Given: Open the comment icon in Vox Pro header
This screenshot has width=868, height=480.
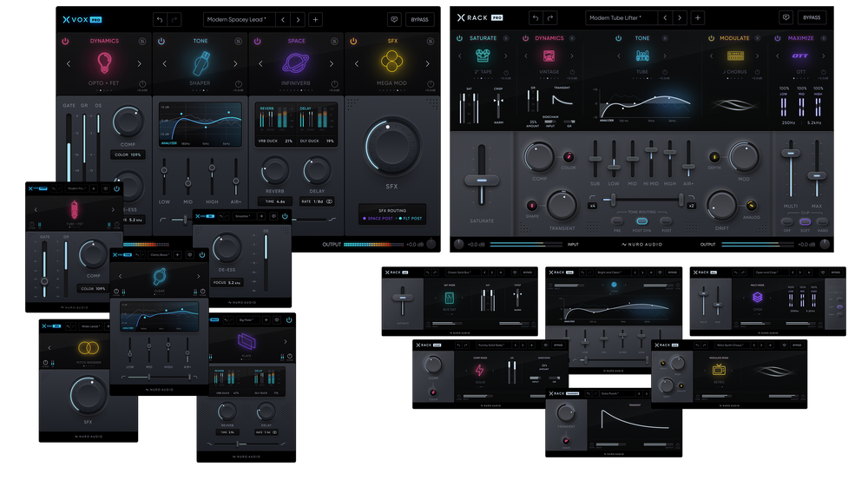Looking at the screenshot, I should [x=394, y=18].
